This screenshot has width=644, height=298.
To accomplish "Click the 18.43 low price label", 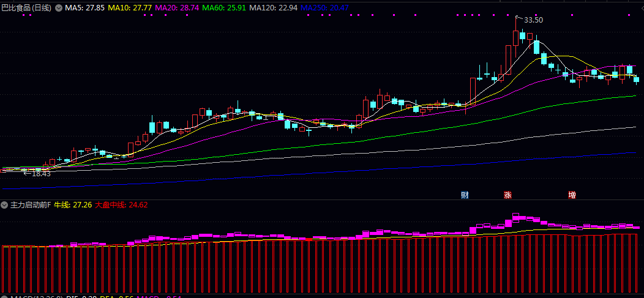I will [x=41, y=174].
